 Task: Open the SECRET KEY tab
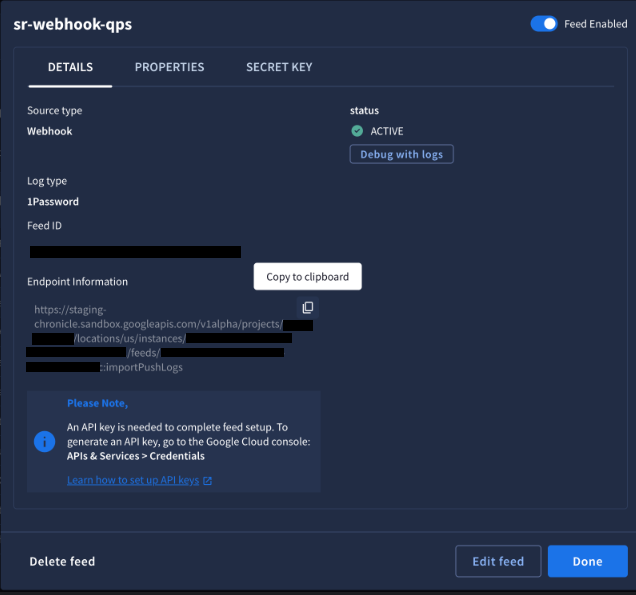pos(279,67)
